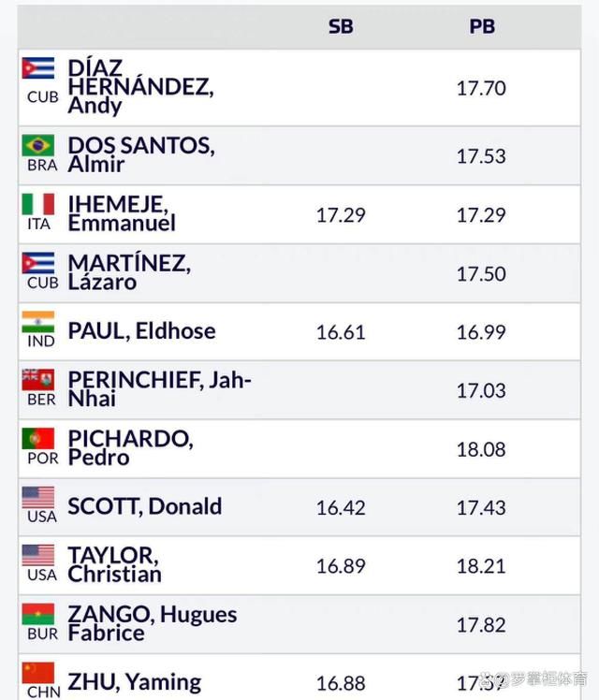Open athlete ZANGO, Hugues Fabrice
The width and height of the screenshot is (599, 700).
click(153, 623)
